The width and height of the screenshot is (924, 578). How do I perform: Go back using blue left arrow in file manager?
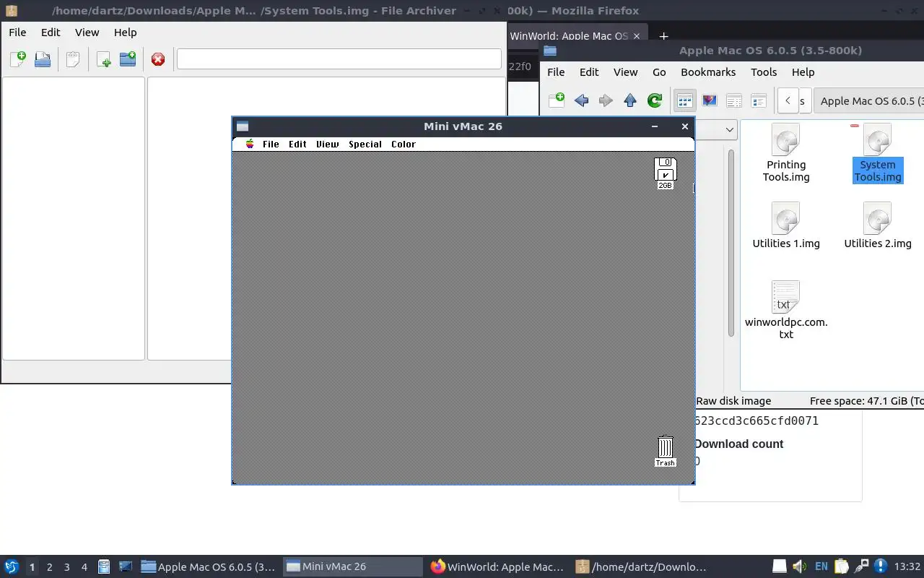[x=581, y=100]
